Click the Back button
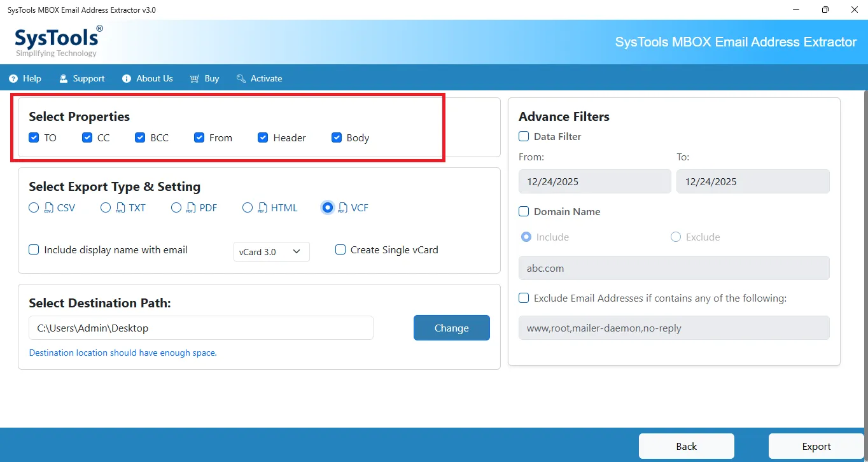 point(687,446)
